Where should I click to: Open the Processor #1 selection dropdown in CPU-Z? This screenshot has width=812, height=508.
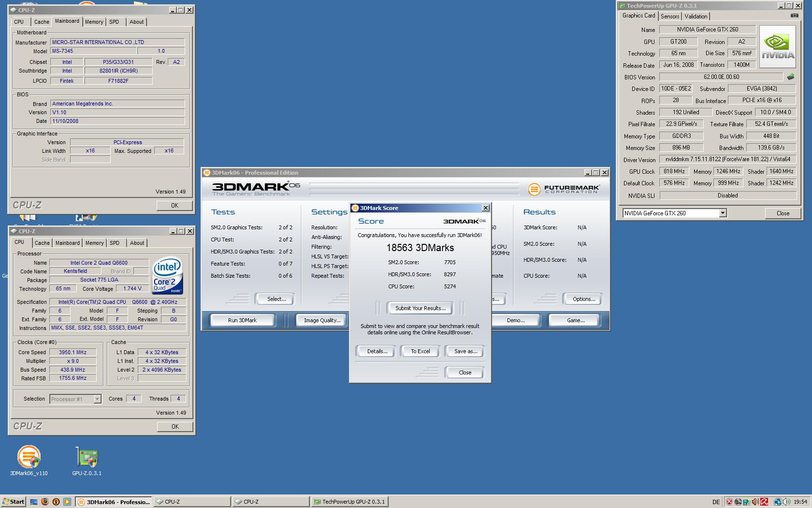pyautogui.click(x=97, y=399)
